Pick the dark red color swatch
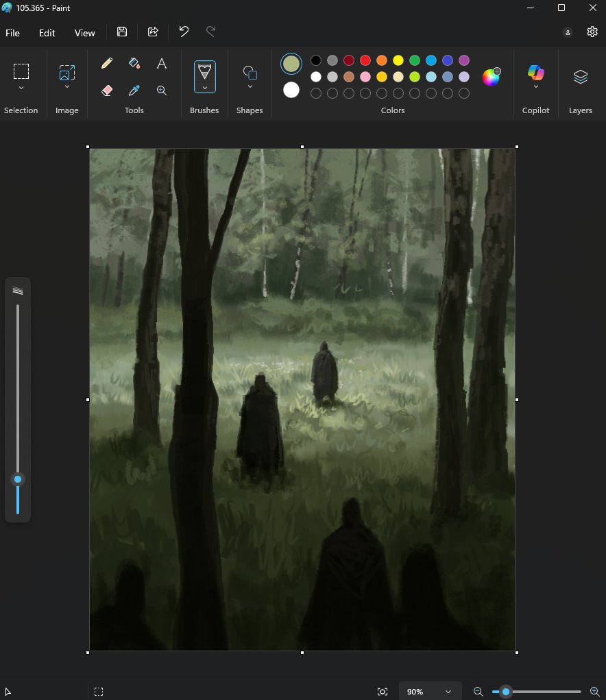The width and height of the screenshot is (606, 700). tap(349, 60)
